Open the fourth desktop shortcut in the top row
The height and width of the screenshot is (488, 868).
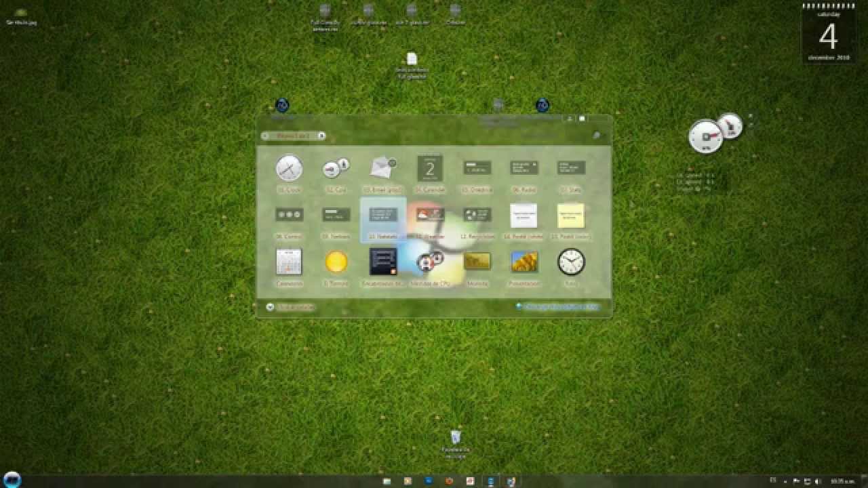pyautogui.click(x=456, y=14)
